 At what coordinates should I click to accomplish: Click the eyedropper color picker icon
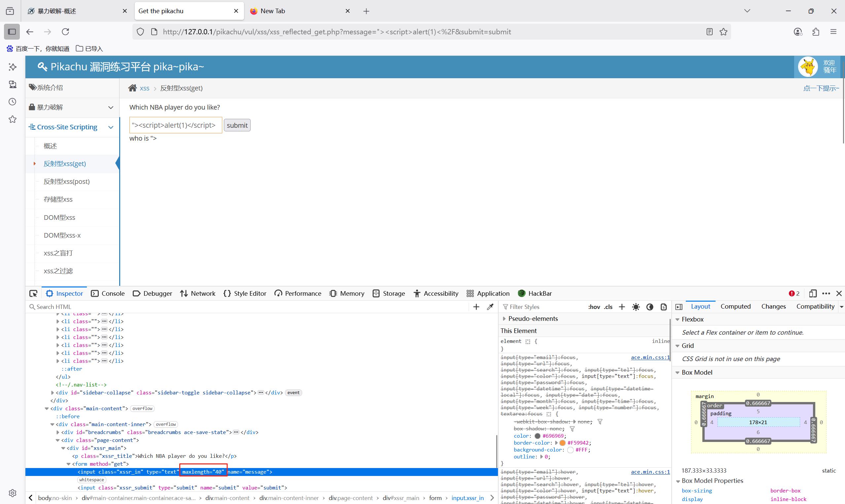(x=490, y=307)
